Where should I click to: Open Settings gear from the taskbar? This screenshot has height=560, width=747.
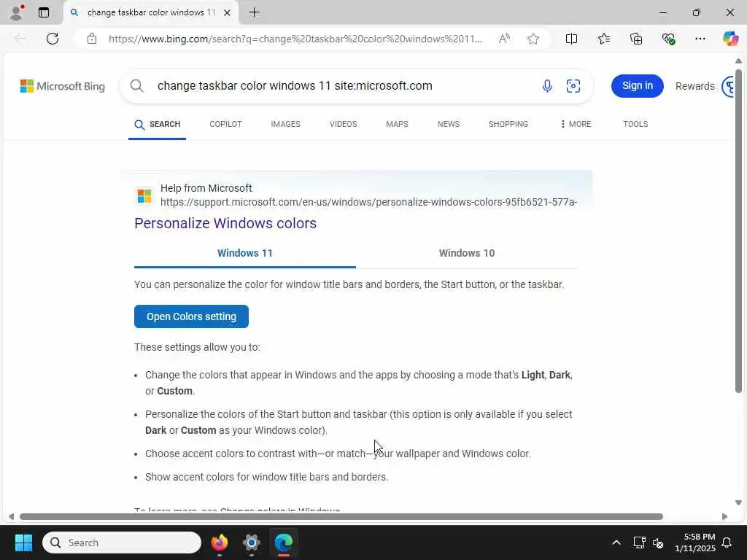click(252, 542)
